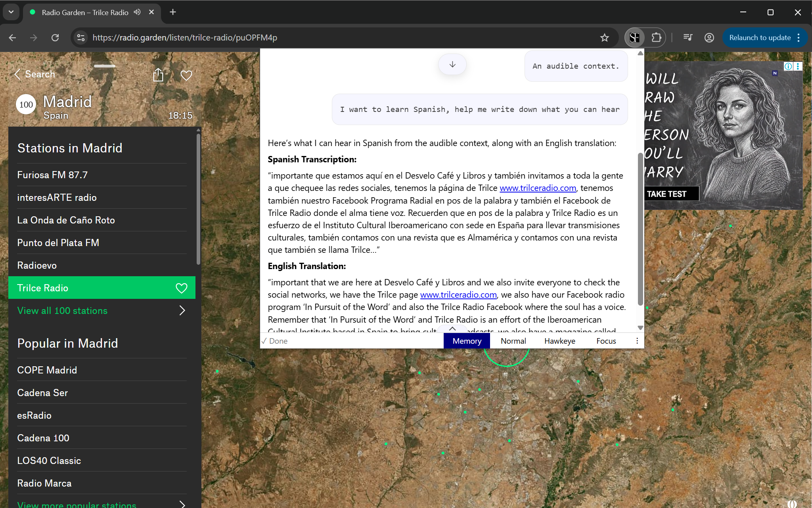
Task: Open the browser media controls icon
Action: 688,37
